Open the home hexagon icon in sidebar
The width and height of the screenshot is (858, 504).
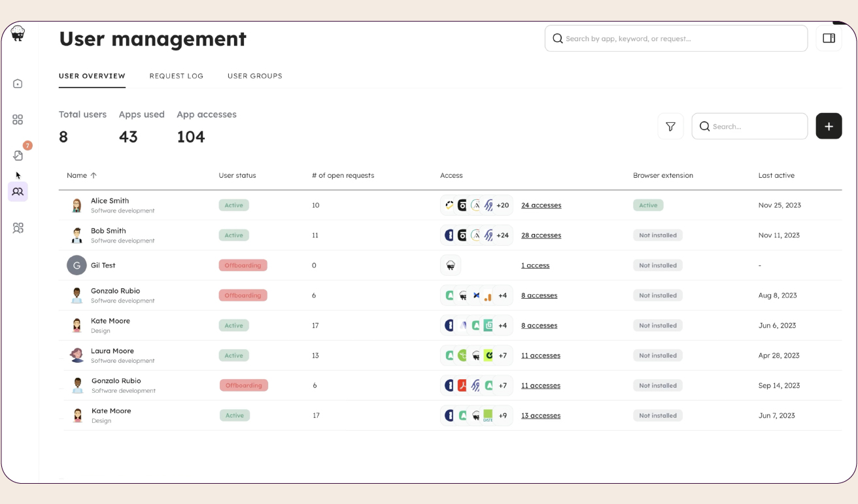tap(18, 84)
